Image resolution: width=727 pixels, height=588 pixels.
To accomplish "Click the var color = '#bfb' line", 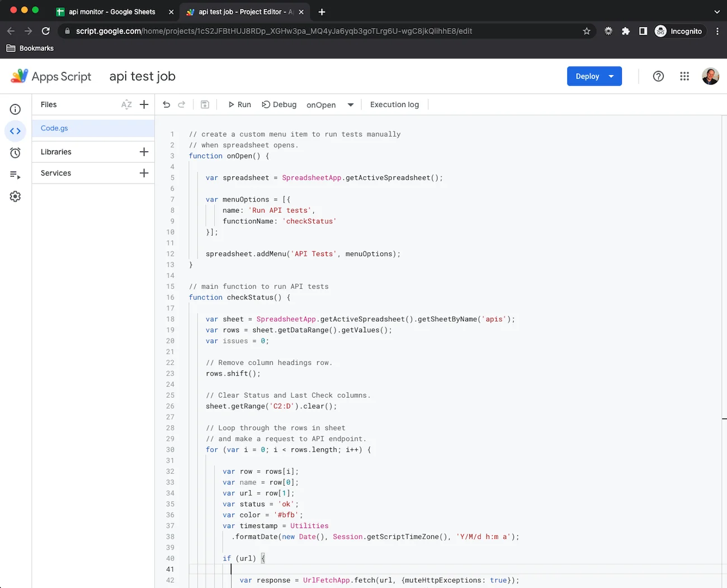I will click(263, 515).
